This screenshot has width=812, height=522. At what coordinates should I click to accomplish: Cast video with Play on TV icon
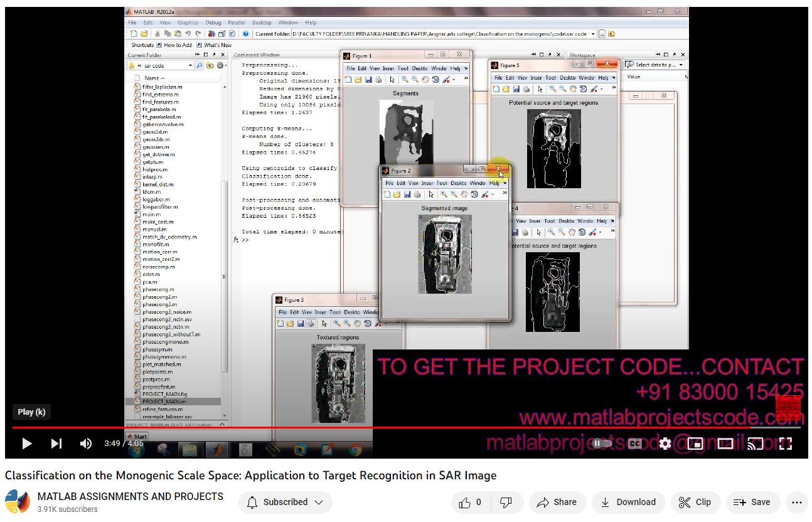coord(756,444)
